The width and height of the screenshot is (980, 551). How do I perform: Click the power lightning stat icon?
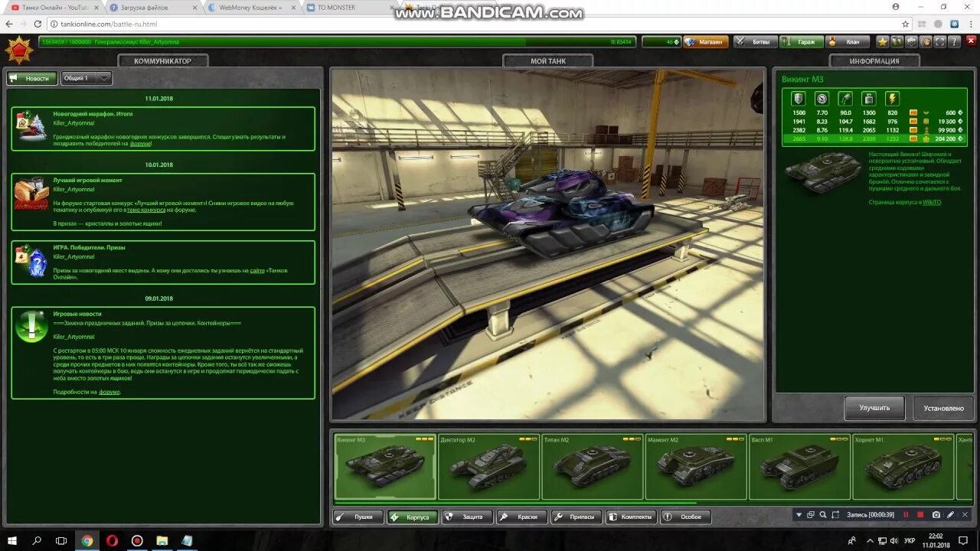pyautogui.click(x=892, y=99)
